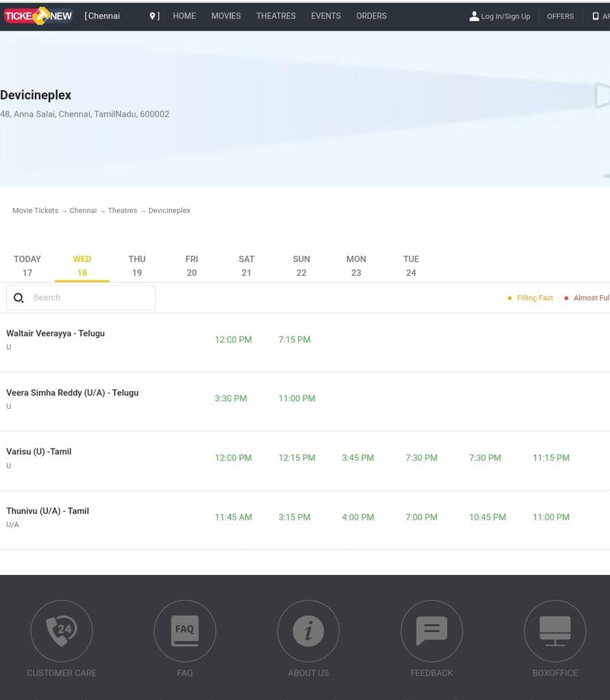Viewport: 610px width, 700px height.
Task: Click the ABOUT US footer label
Action: [x=308, y=673]
